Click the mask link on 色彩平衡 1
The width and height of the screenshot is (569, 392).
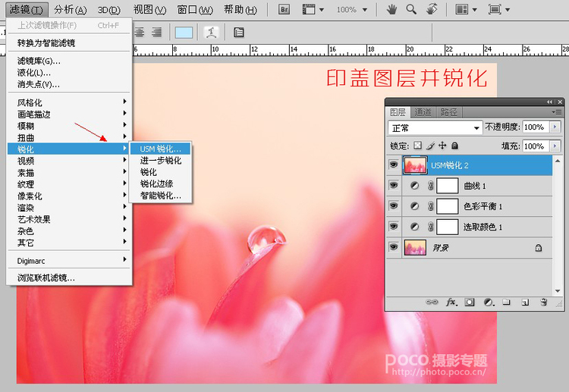[x=430, y=206]
